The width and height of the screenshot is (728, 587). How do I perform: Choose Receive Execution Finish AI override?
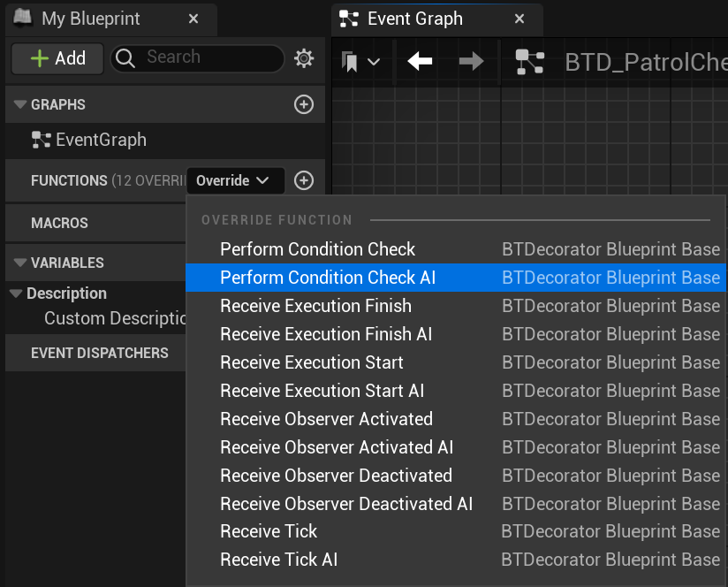[456, 334]
